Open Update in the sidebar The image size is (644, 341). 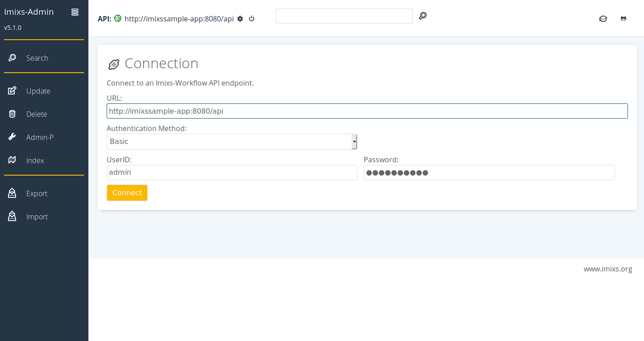point(38,91)
